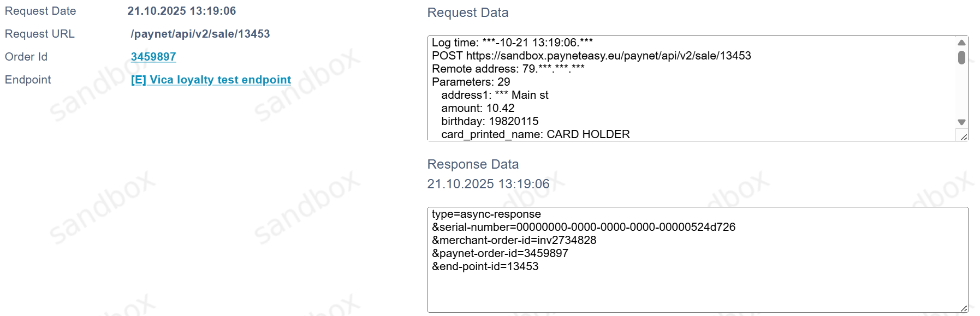The image size is (980, 316).
Task: Click the Response Data textarea resize handle
Action: pyautogui.click(x=964, y=308)
